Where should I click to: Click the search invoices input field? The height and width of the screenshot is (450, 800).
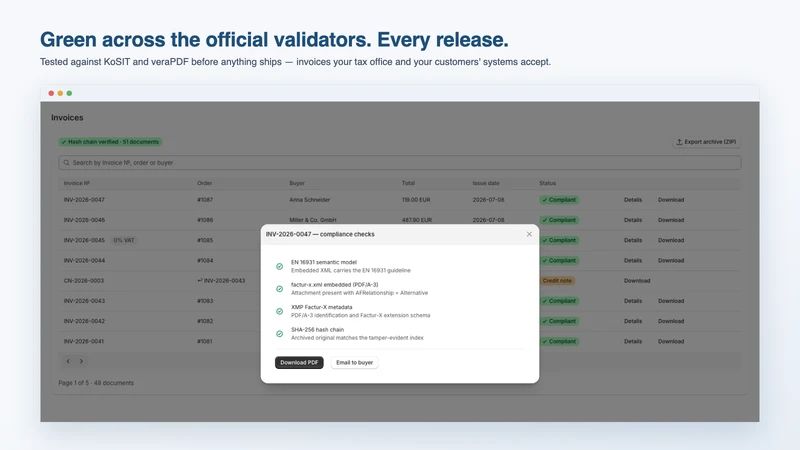(x=399, y=163)
